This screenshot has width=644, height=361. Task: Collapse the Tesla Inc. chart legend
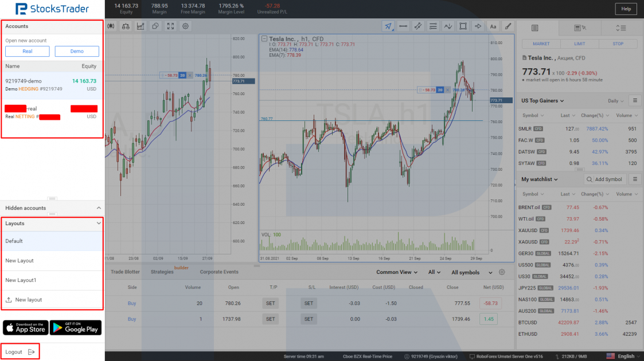coord(264,38)
